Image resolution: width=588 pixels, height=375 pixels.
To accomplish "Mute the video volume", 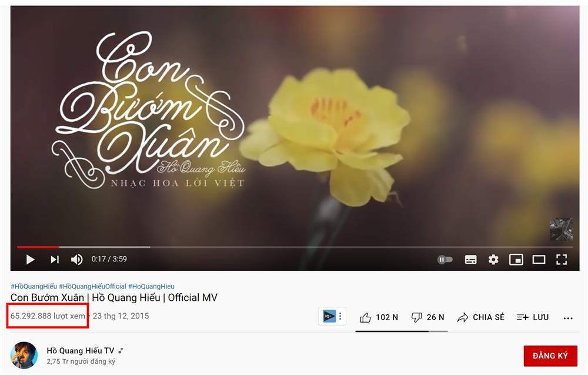I will coord(76,260).
